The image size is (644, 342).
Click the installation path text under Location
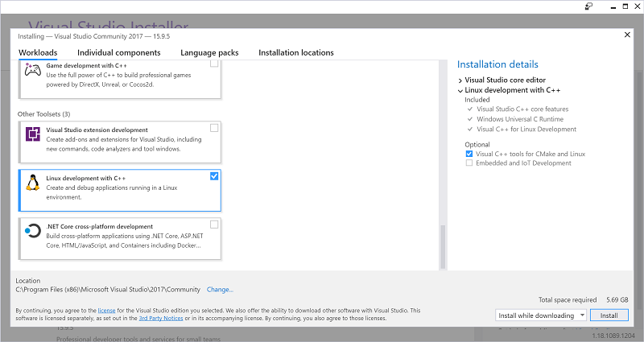click(108, 290)
